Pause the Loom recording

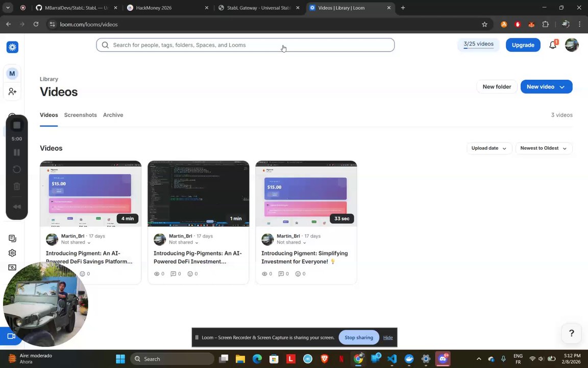tap(17, 152)
